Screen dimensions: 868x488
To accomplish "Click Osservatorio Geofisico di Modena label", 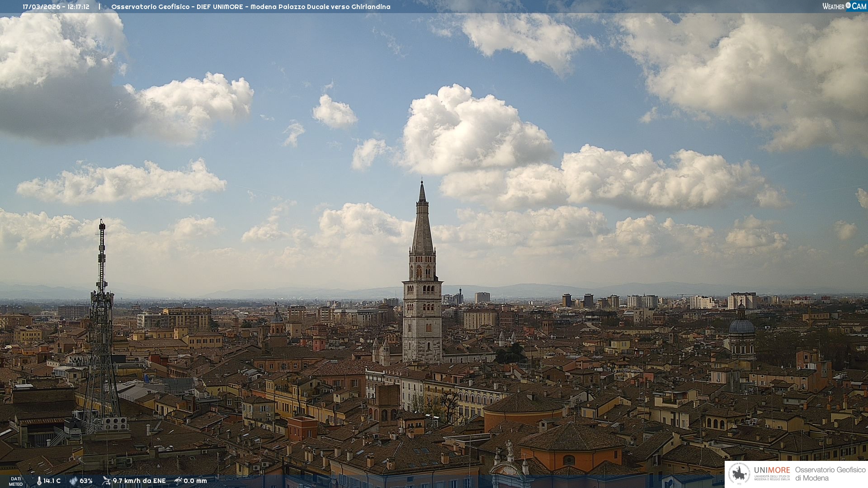I will (x=830, y=474).
